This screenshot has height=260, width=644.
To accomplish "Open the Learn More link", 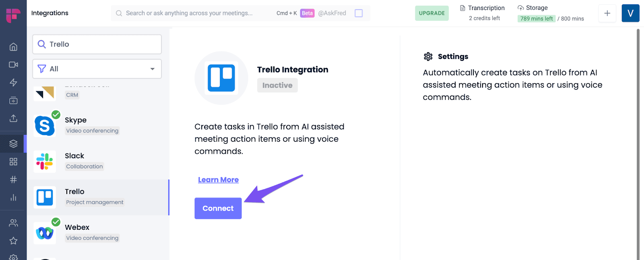I will [x=218, y=180].
